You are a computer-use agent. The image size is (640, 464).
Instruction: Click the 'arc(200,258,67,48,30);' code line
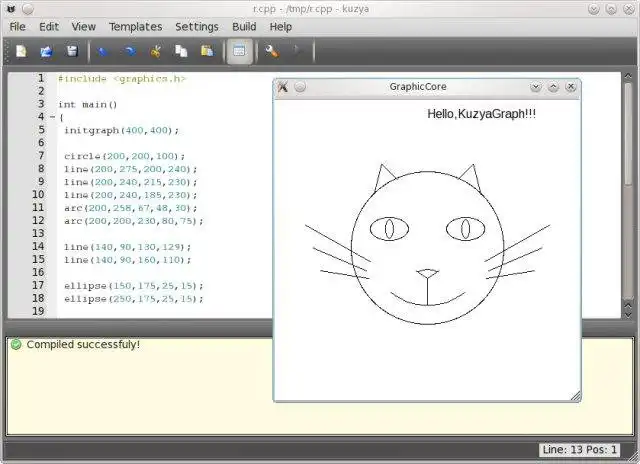coord(131,208)
